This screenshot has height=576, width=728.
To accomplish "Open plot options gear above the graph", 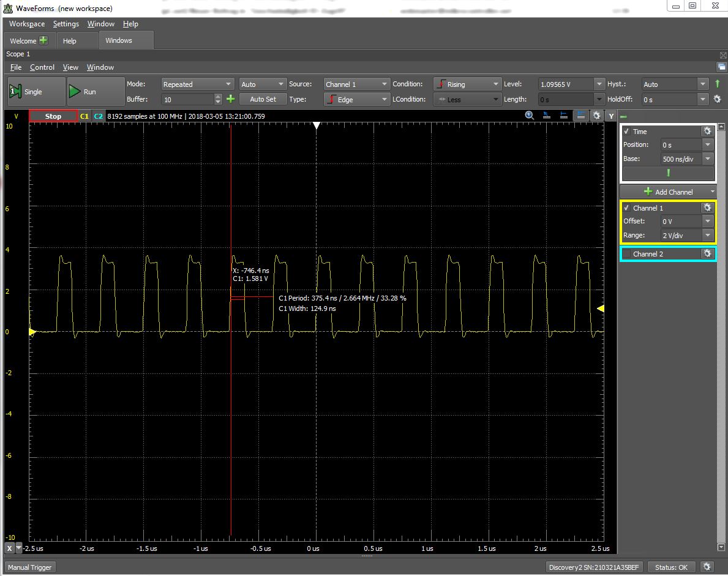I will click(x=596, y=116).
